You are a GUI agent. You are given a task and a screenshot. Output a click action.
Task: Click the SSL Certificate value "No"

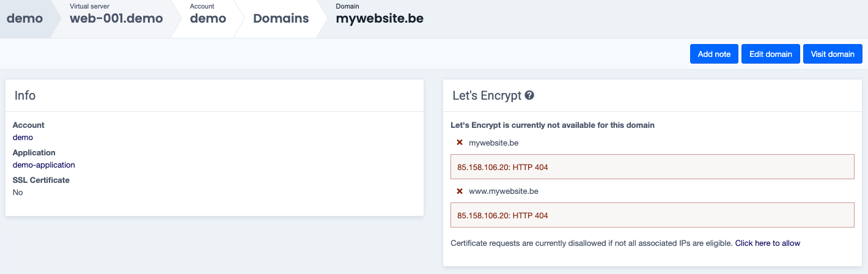point(18,193)
